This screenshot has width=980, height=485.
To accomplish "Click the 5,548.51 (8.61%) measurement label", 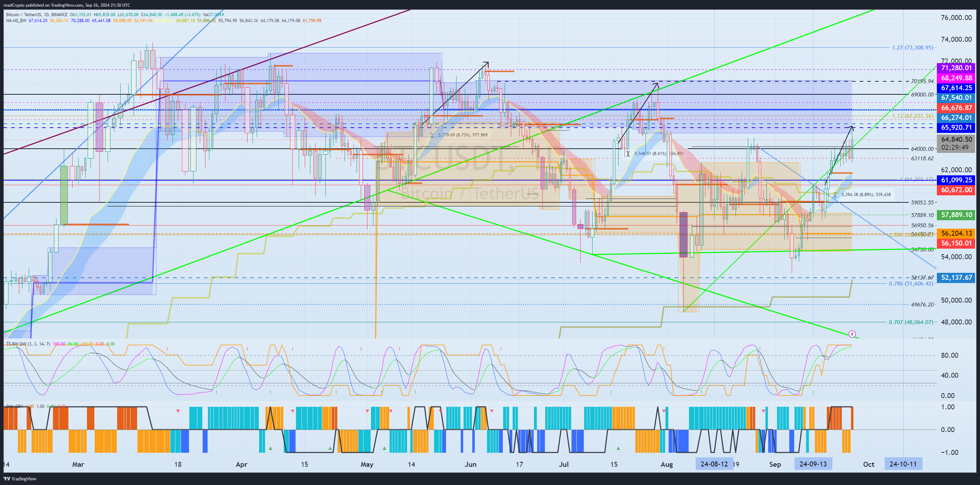I will pos(659,154).
